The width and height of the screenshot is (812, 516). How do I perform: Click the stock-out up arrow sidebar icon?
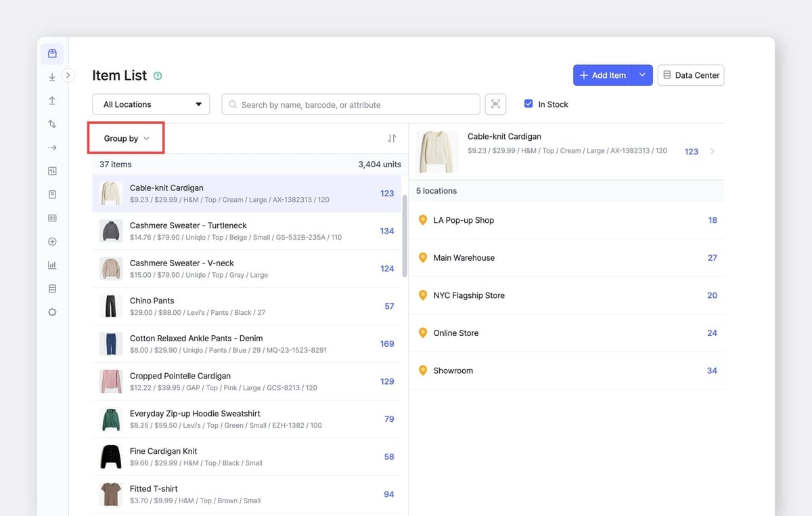[x=52, y=100]
